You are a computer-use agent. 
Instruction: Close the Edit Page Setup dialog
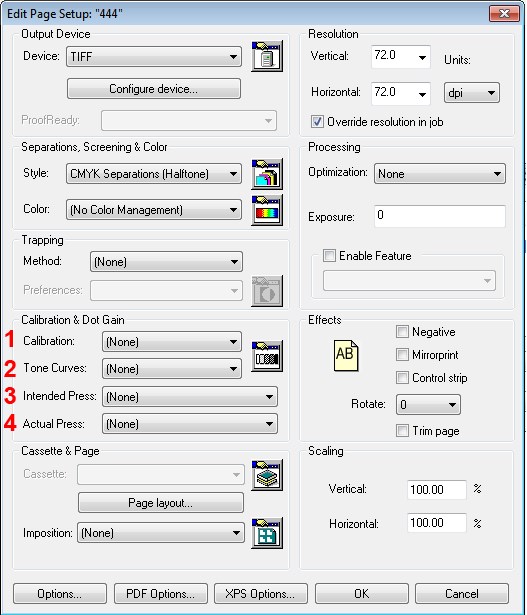point(504,14)
